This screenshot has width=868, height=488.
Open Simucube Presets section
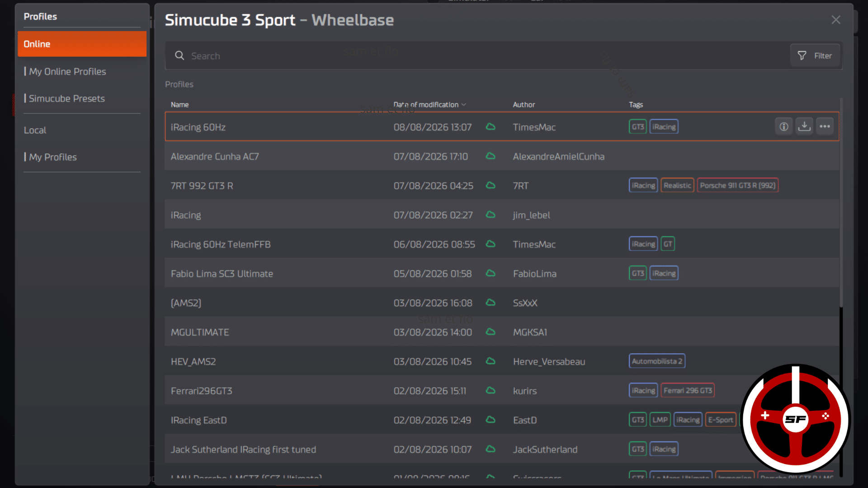(x=66, y=99)
